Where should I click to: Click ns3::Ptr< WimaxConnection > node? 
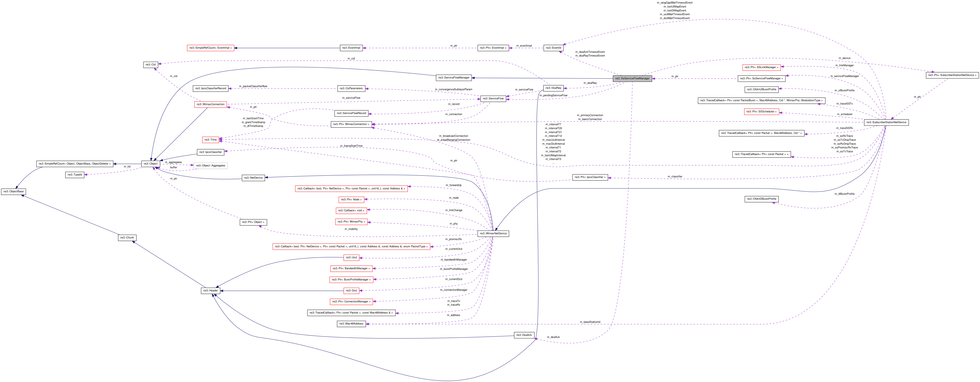[x=351, y=124]
